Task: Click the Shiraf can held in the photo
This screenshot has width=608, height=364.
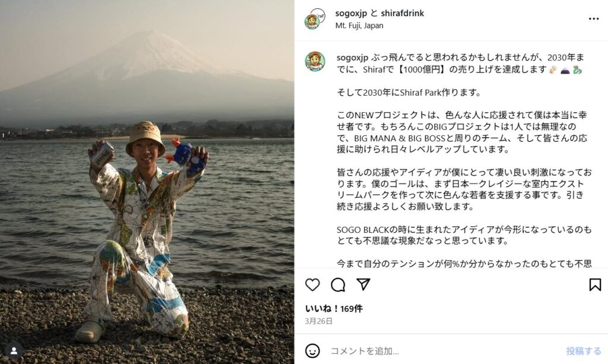Action: point(103,154)
